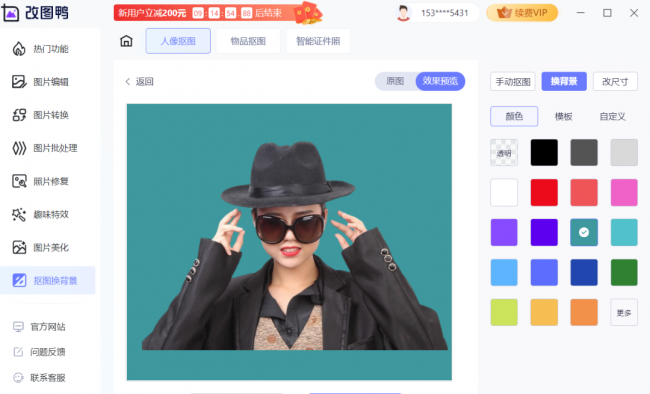Click the portrait preview image
Viewport: 650px width, 394px height.
[x=289, y=242]
